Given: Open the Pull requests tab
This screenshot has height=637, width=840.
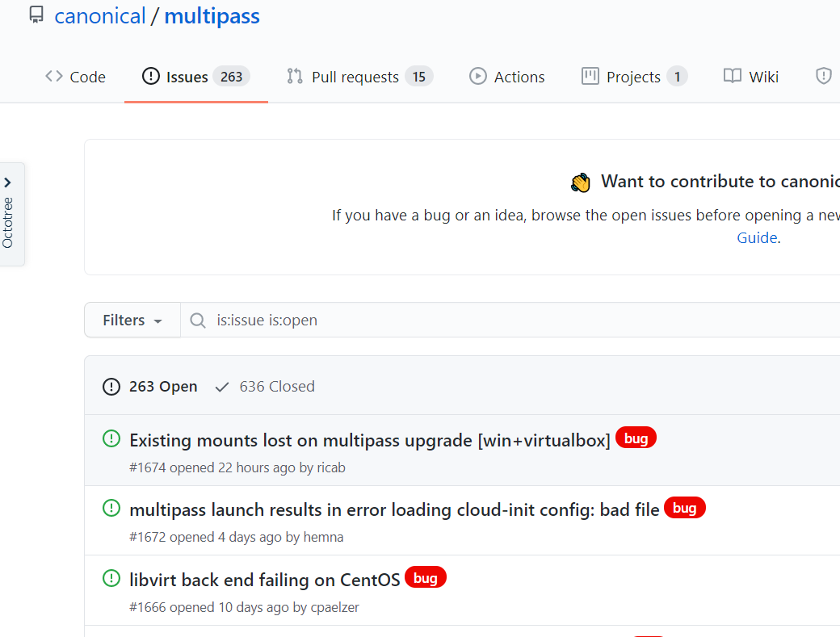Looking at the screenshot, I should [x=359, y=77].
